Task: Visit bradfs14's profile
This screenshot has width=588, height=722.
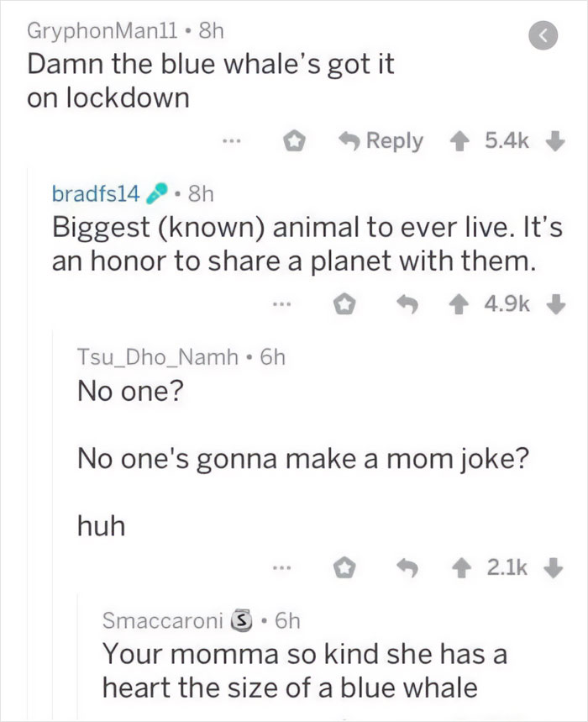Action: (96, 193)
